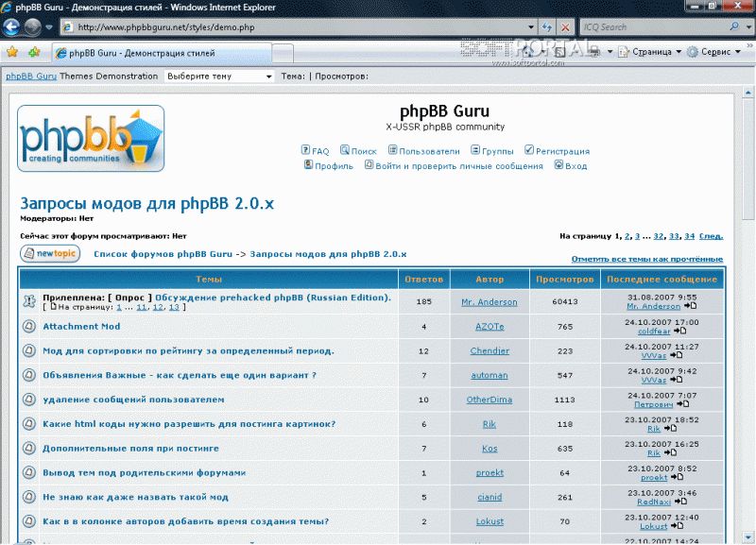Open author profile cianid
Viewport: 756px width, 545px height.
point(490,497)
